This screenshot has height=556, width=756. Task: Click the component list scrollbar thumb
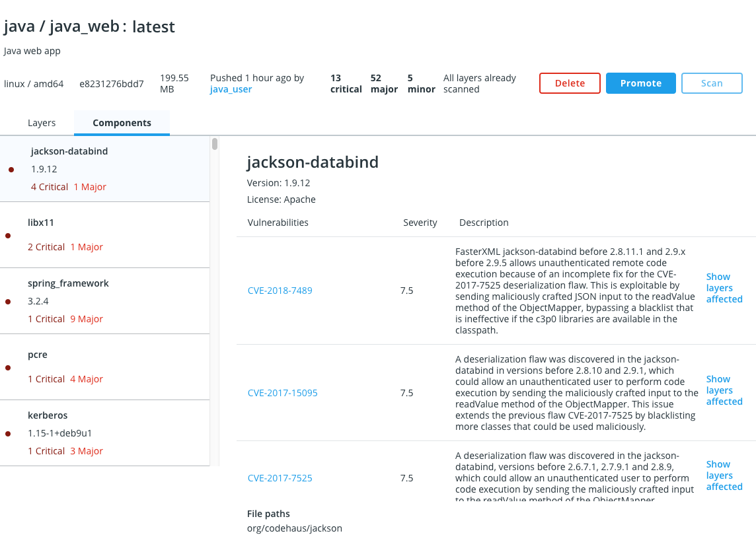[x=215, y=143]
